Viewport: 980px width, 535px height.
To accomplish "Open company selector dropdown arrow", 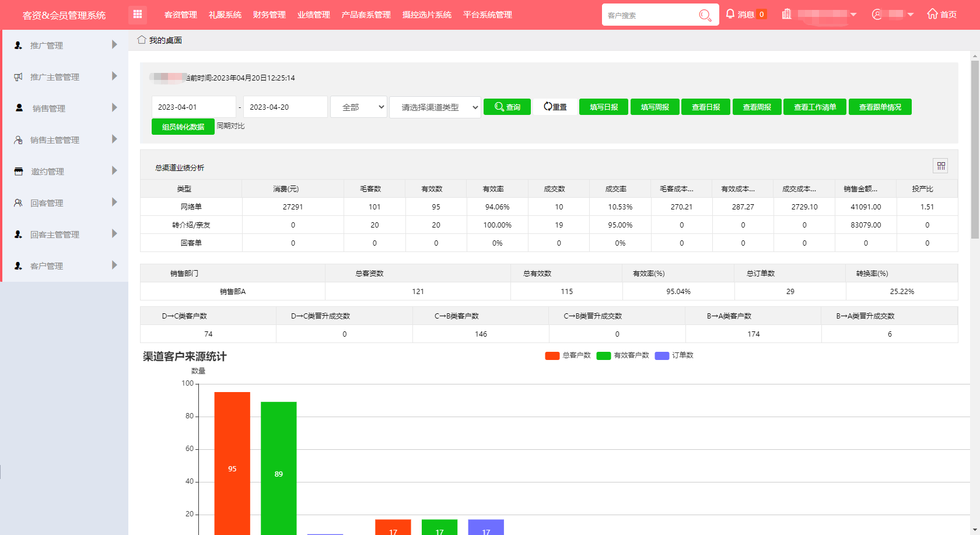I will [853, 14].
